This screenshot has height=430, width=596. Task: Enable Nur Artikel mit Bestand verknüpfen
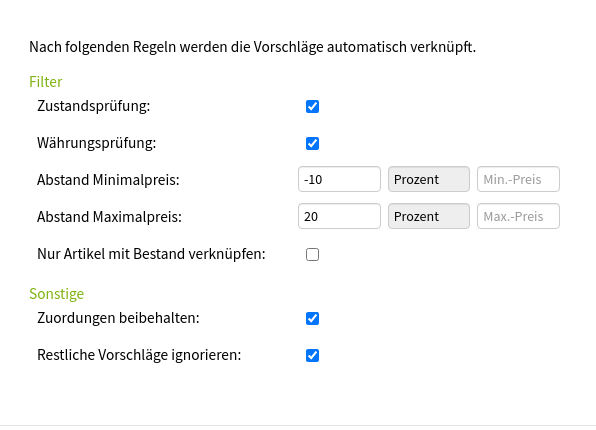[312, 254]
